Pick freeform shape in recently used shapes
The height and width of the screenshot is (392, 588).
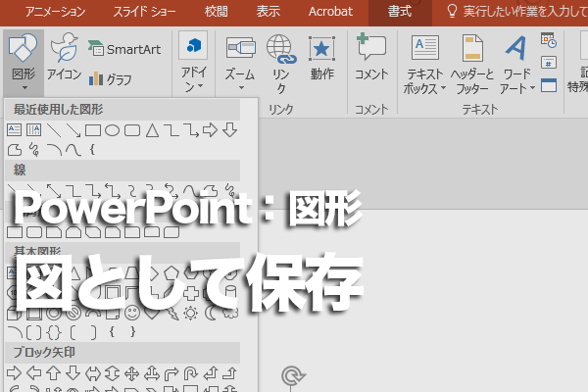(x=15, y=150)
